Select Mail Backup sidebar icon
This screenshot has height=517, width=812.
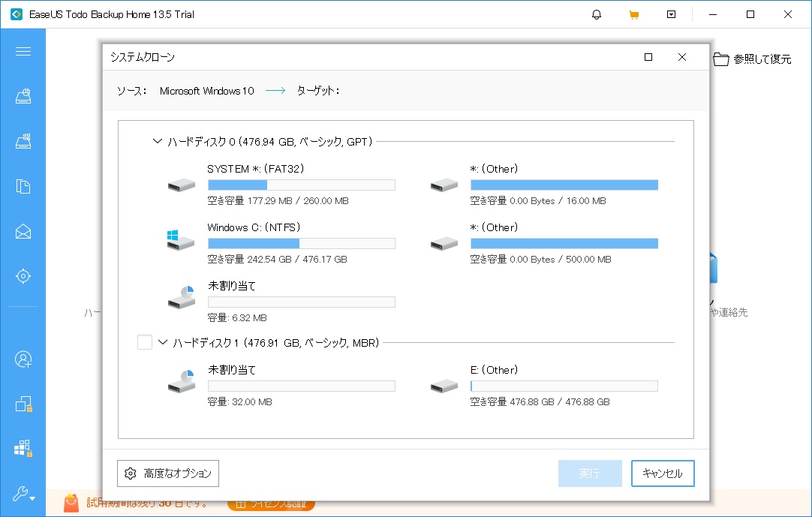click(x=23, y=231)
